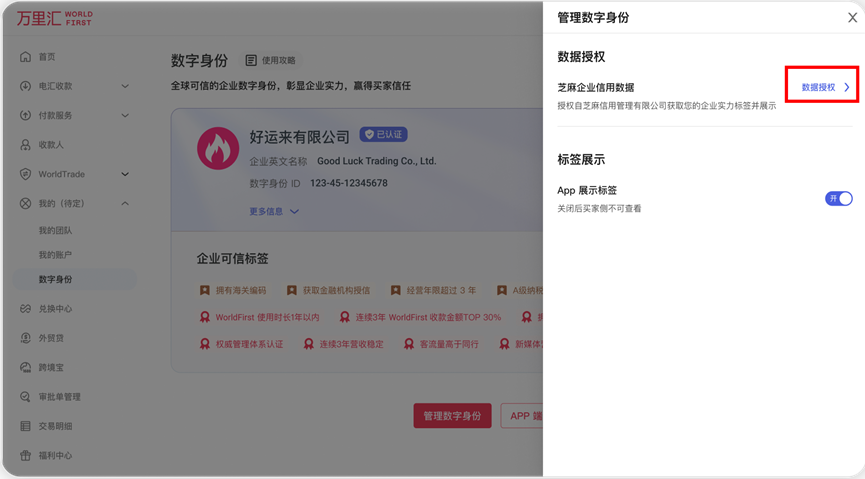Turn off the App 展示标签 switch
The image size is (865, 479).
(839, 199)
